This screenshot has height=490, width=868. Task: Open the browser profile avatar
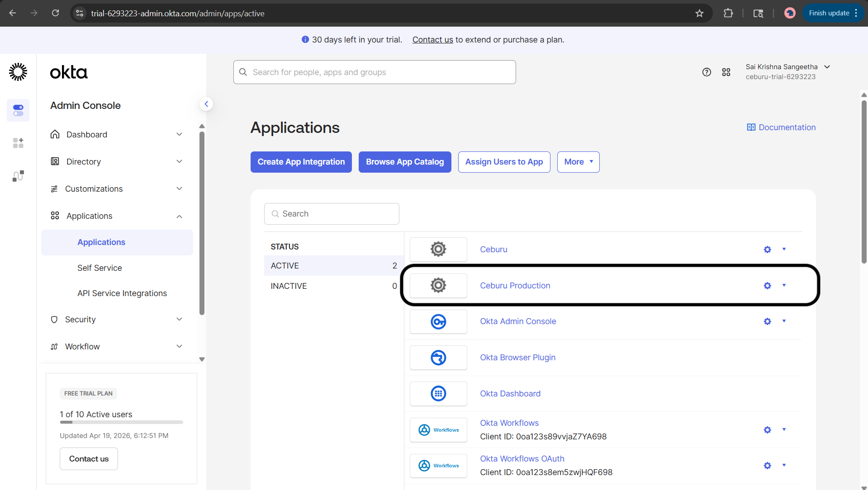(790, 13)
